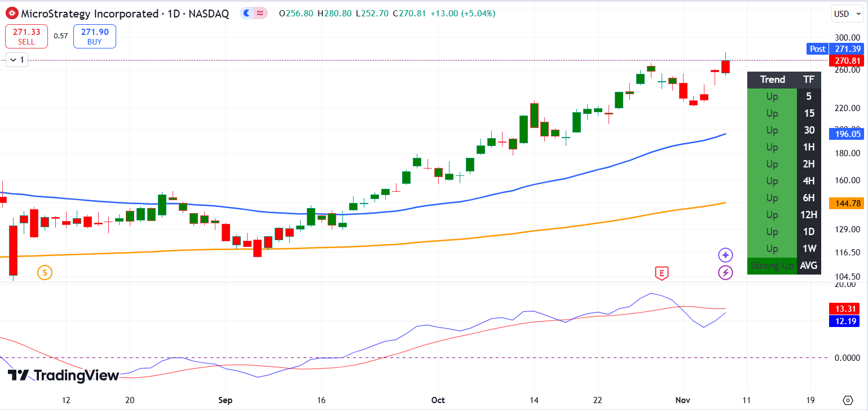Click the MicroStrategy Incorporated symbol title

tap(90, 14)
